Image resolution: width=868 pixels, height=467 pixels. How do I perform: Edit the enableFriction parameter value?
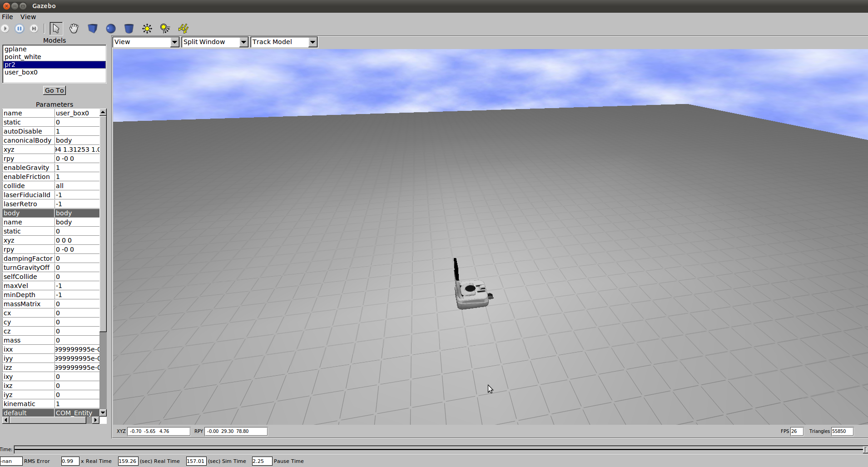77,177
